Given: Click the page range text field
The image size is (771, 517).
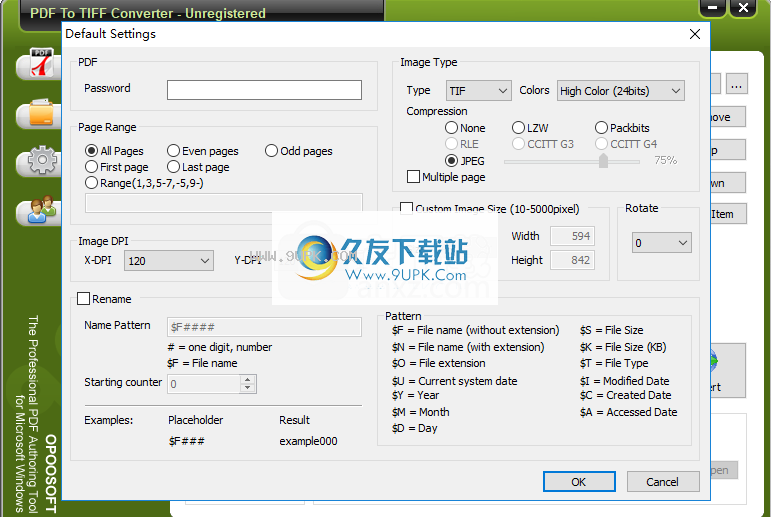Looking at the screenshot, I should [x=224, y=203].
